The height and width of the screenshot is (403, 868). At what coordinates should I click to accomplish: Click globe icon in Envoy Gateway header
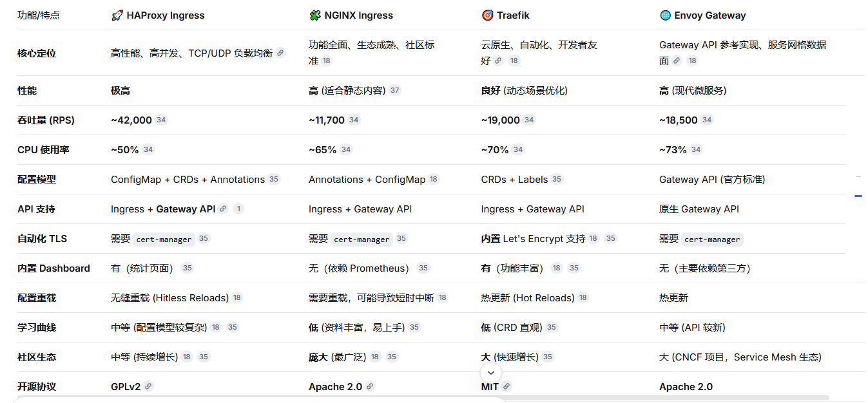pos(665,15)
